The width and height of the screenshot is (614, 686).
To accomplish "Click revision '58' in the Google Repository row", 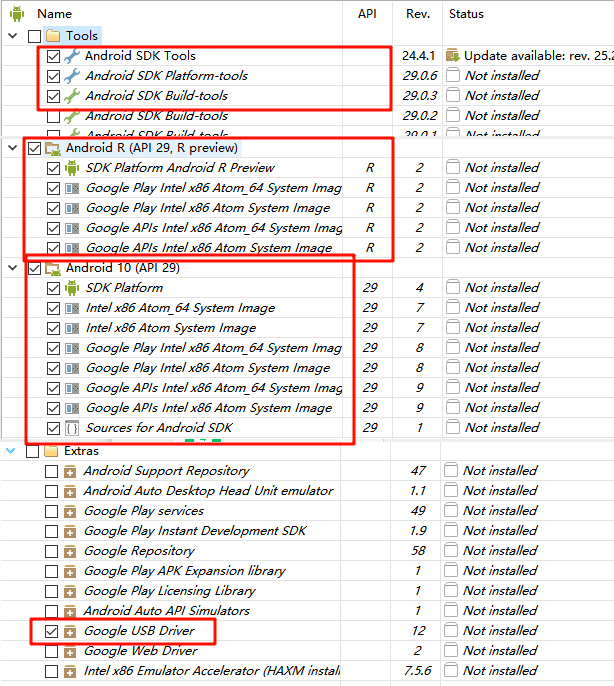I will pos(418,551).
